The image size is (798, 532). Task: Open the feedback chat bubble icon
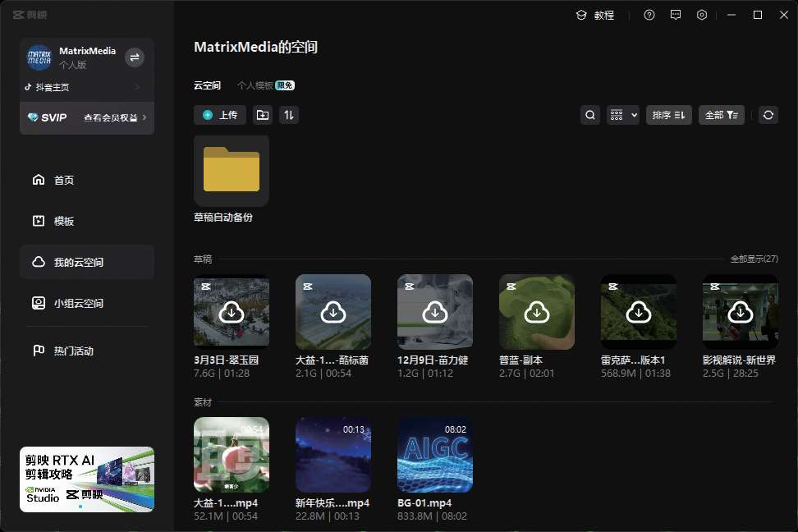pyautogui.click(x=676, y=15)
